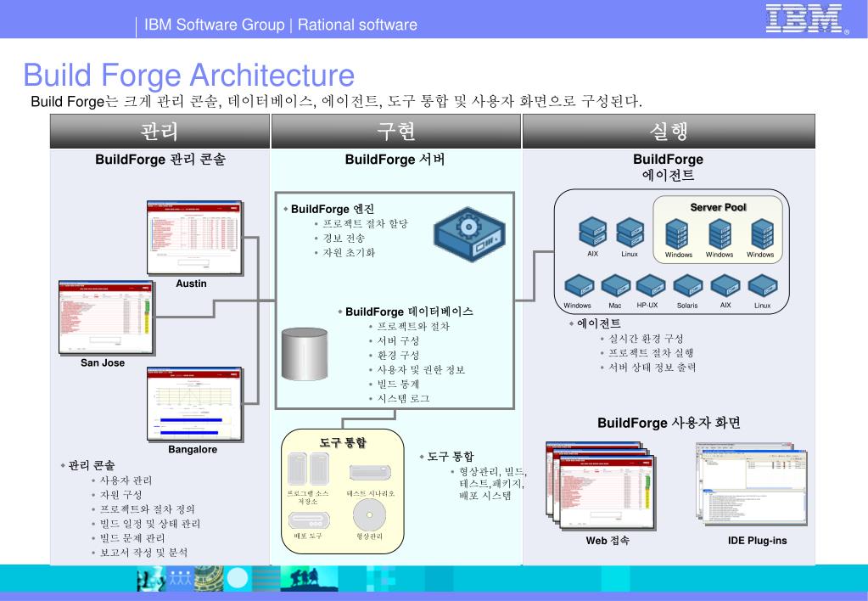Click the "빌드 통계" bullet

pos(398,384)
